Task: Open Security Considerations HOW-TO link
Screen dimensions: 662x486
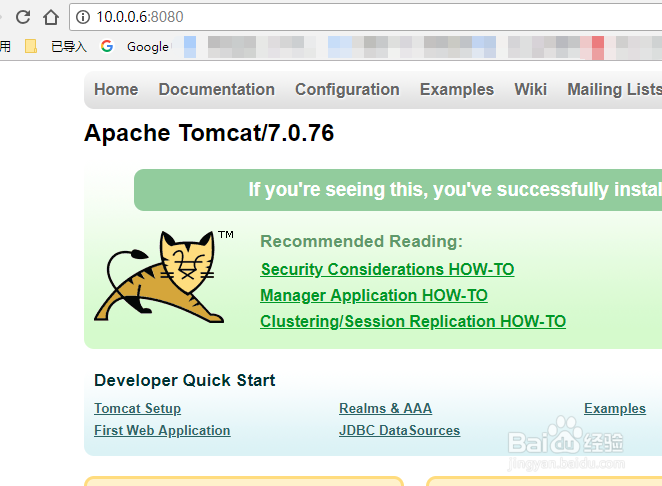Action: pos(387,269)
